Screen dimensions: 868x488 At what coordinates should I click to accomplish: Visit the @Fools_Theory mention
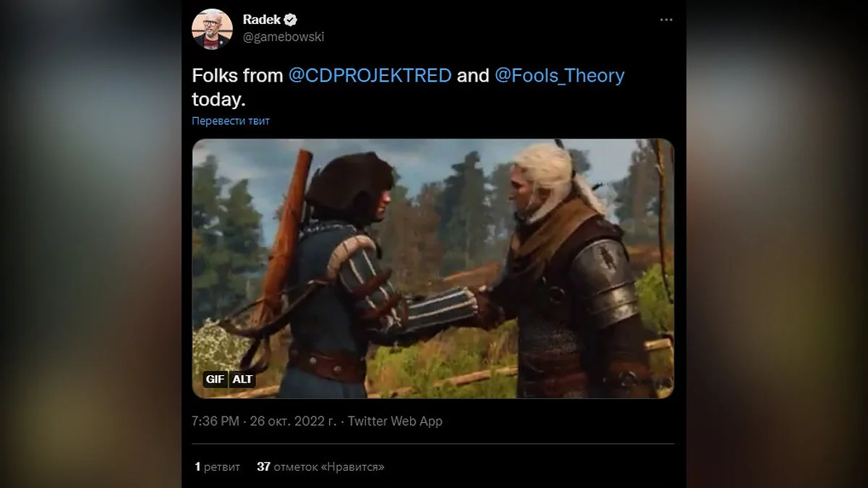point(559,75)
